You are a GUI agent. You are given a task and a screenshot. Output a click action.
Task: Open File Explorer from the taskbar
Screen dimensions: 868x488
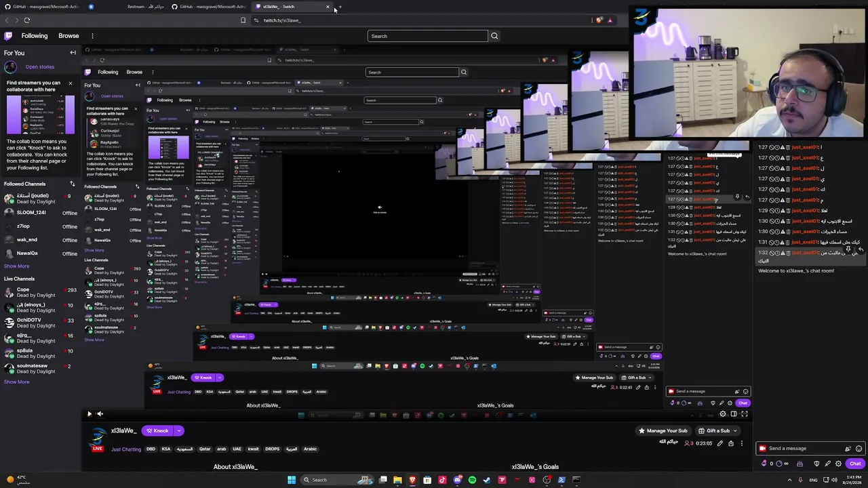pyautogui.click(x=397, y=480)
